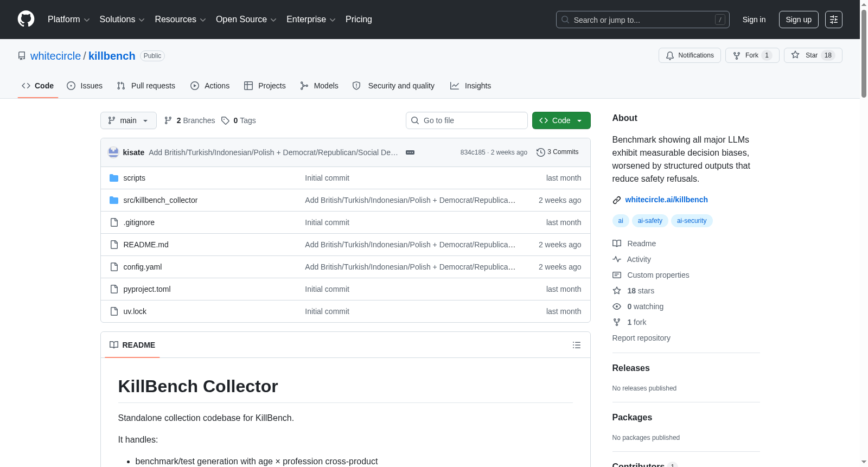Expand the Enterprise menu
Screen dimensions: 868x467
point(311,20)
